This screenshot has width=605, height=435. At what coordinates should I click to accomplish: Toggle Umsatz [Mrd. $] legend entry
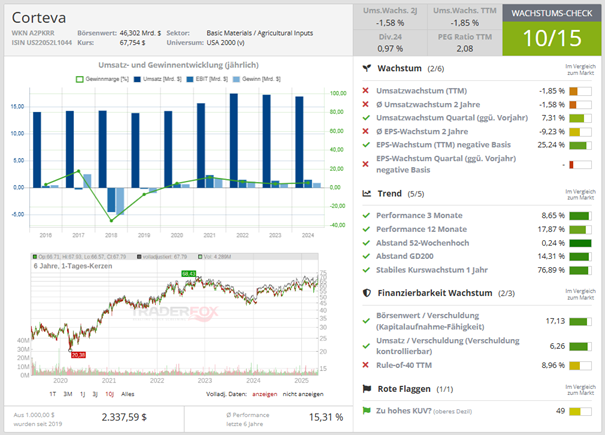(x=157, y=79)
